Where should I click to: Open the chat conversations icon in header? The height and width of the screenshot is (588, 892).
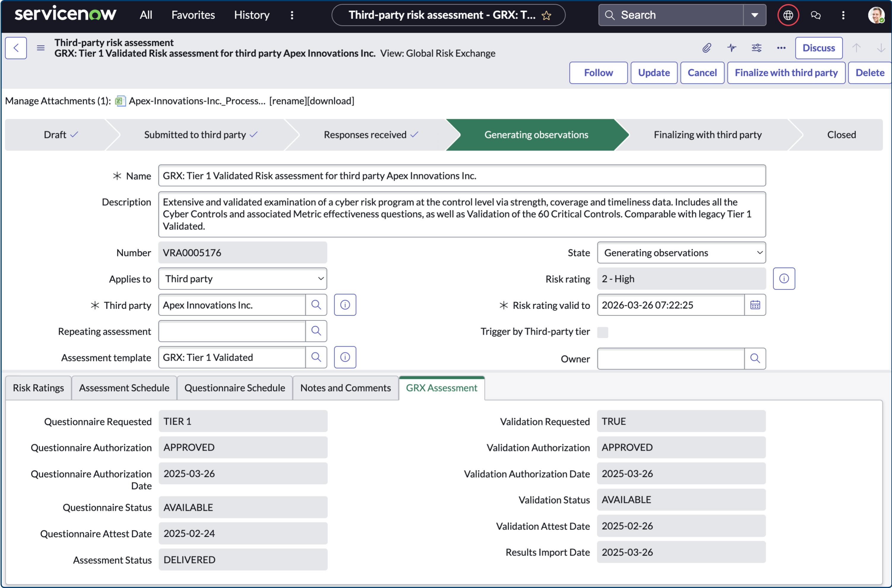[815, 15]
